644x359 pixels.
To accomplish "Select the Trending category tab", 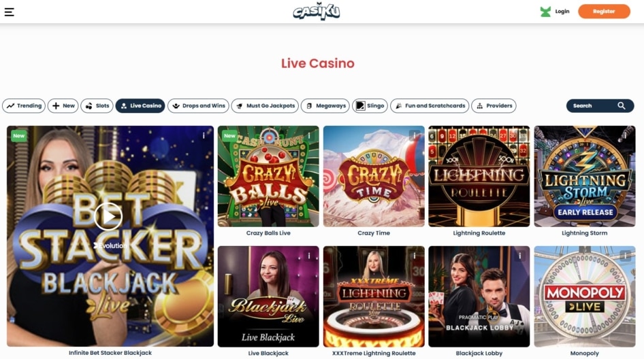I will pos(24,106).
